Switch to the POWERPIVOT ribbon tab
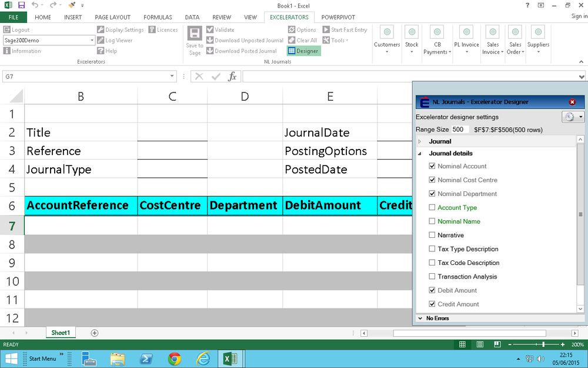588x368 pixels. point(338,17)
